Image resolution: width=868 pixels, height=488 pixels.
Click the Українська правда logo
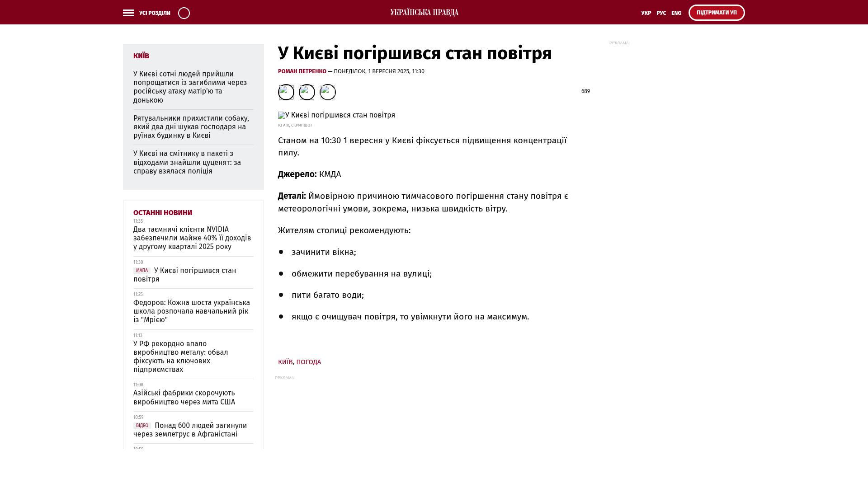(424, 13)
